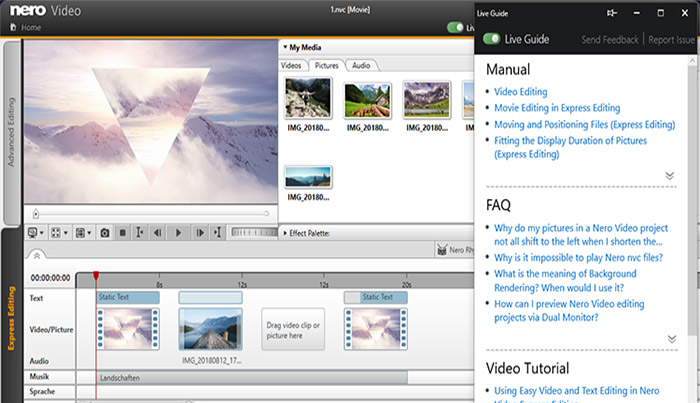Select the purple mountain meadow picture thumbnail
This screenshot has width=700, height=403.
pos(426,99)
